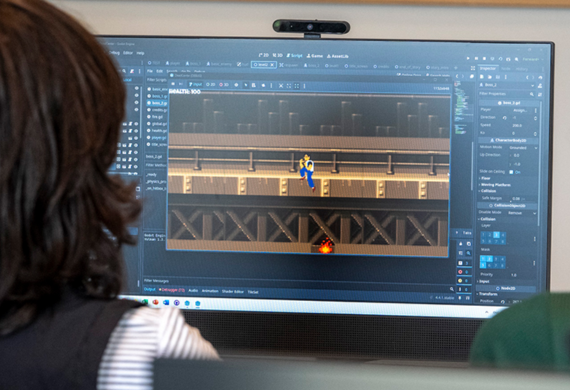Open the Shader Editor bottom panel
Image resolution: width=570 pixels, height=390 pixels.
[x=233, y=292]
